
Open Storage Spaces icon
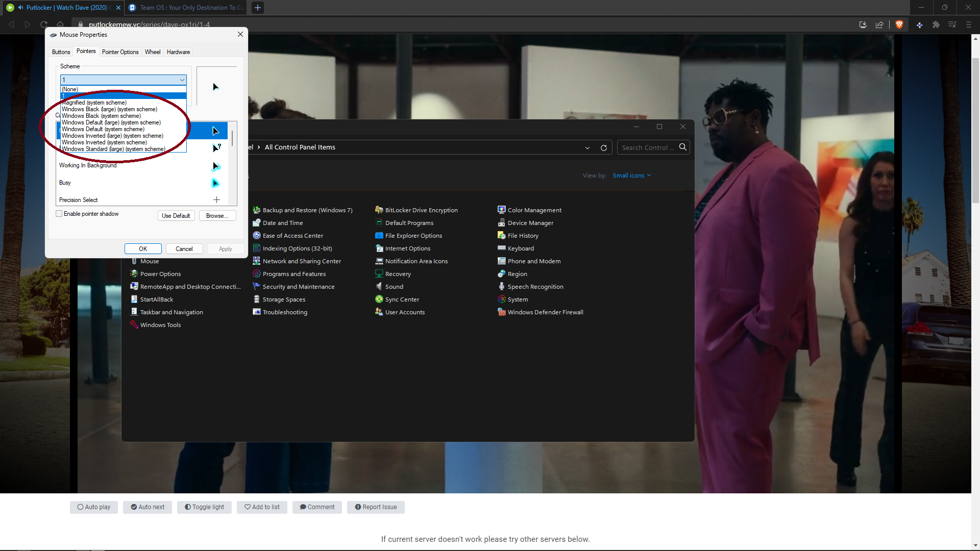point(257,299)
